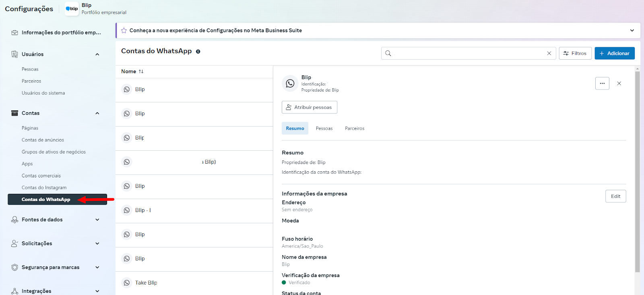644x295 pixels.
Task: Click Edit for Informações da empresa
Action: [615, 196]
